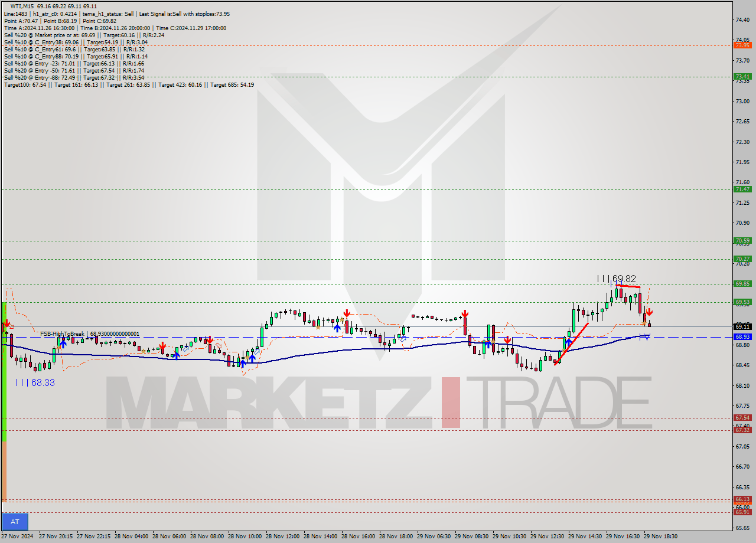Click the 73.00 price axis value
The height and width of the screenshot is (543, 756).
[x=743, y=101]
